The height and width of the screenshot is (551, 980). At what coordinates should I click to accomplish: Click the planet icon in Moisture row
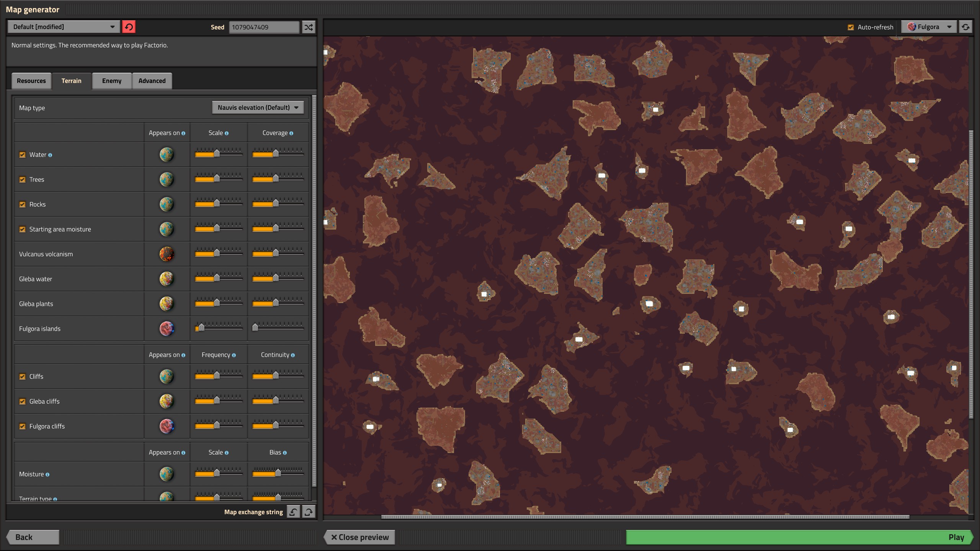(x=167, y=474)
